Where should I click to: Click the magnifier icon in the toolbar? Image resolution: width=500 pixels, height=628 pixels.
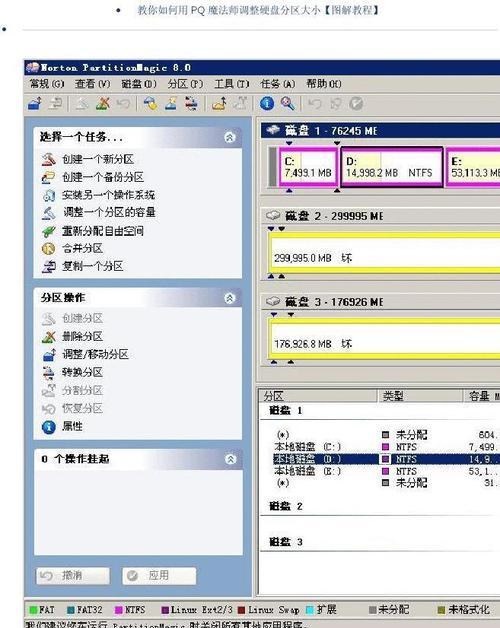pos(287,104)
